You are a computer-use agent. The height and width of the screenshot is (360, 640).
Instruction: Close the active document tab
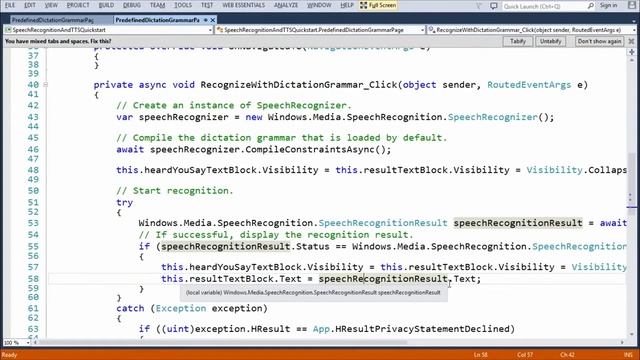pyautogui.click(x=213, y=20)
